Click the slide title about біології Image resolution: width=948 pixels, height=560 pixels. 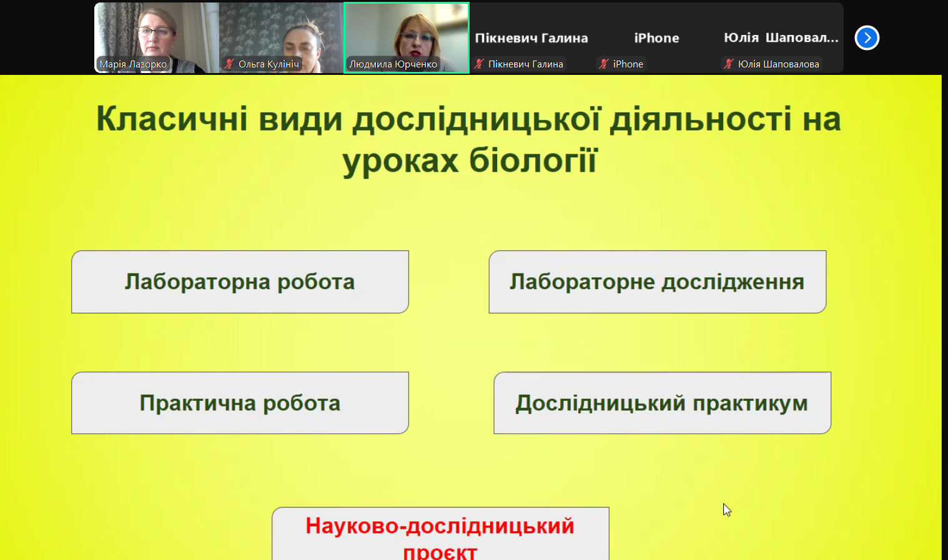tap(468, 139)
